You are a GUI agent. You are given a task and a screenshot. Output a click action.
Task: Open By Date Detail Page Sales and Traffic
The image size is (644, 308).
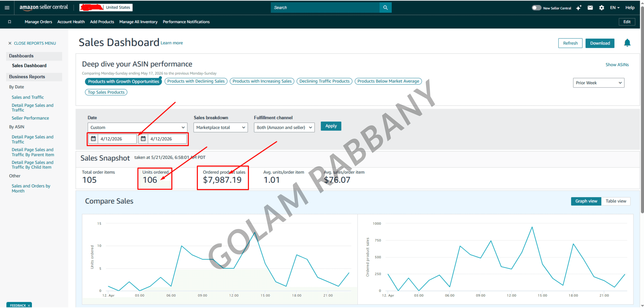click(x=33, y=107)
